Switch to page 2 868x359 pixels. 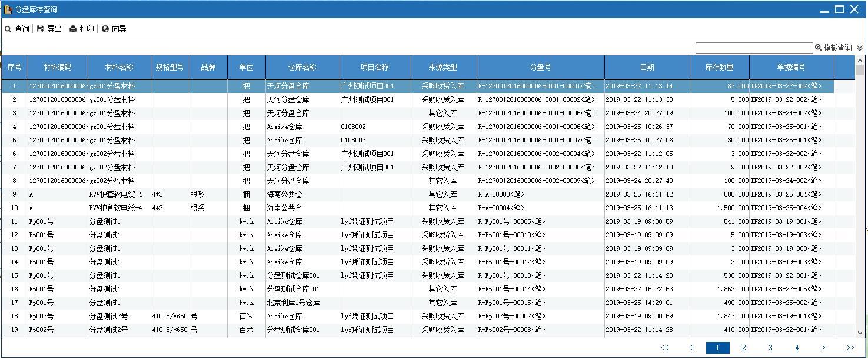coord(744,348)
